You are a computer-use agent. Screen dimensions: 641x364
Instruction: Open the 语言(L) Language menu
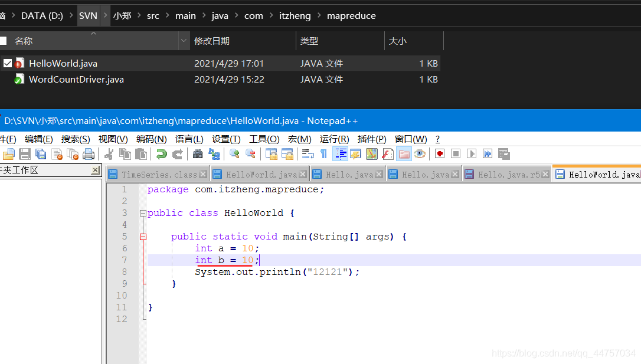click(189, 139)
